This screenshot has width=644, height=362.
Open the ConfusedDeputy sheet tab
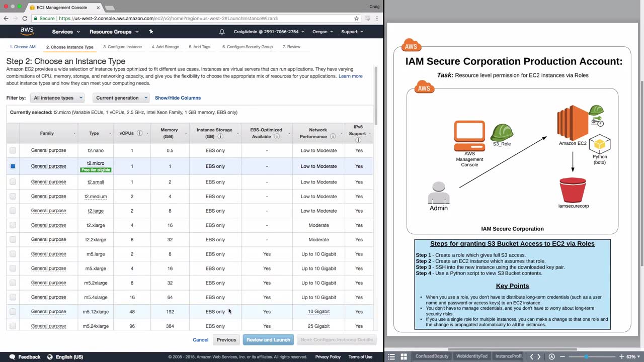(x=431, y=356)
